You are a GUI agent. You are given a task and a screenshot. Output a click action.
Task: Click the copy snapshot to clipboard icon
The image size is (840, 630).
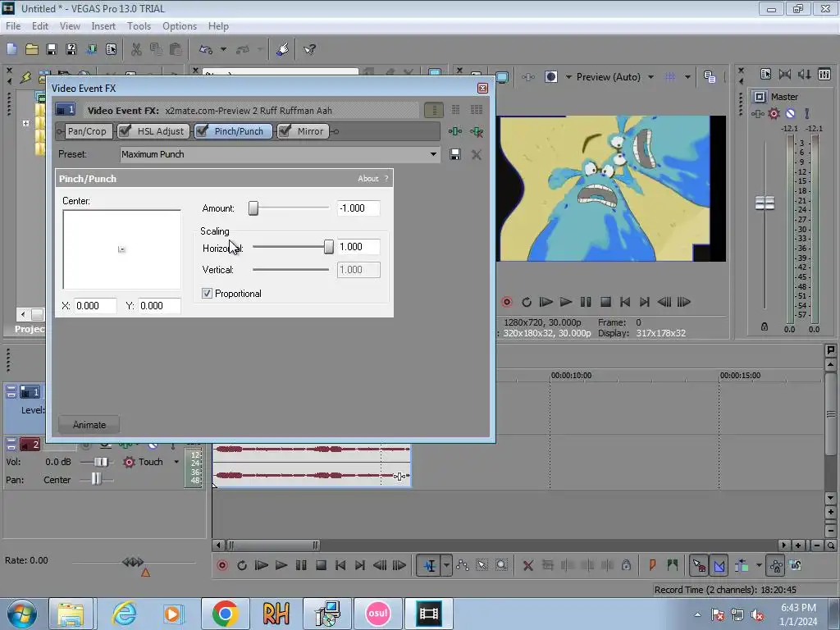pos(710,77)
